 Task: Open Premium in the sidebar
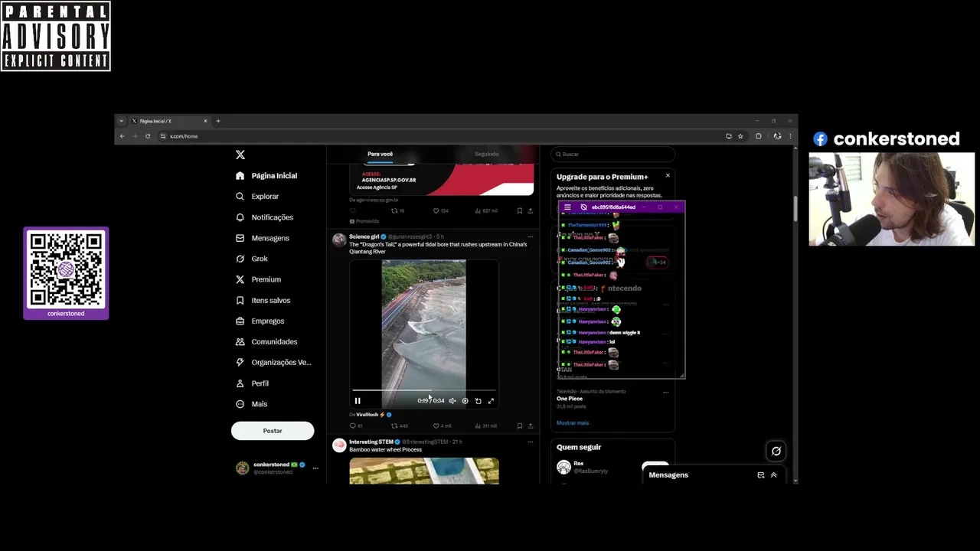point(258,279)
